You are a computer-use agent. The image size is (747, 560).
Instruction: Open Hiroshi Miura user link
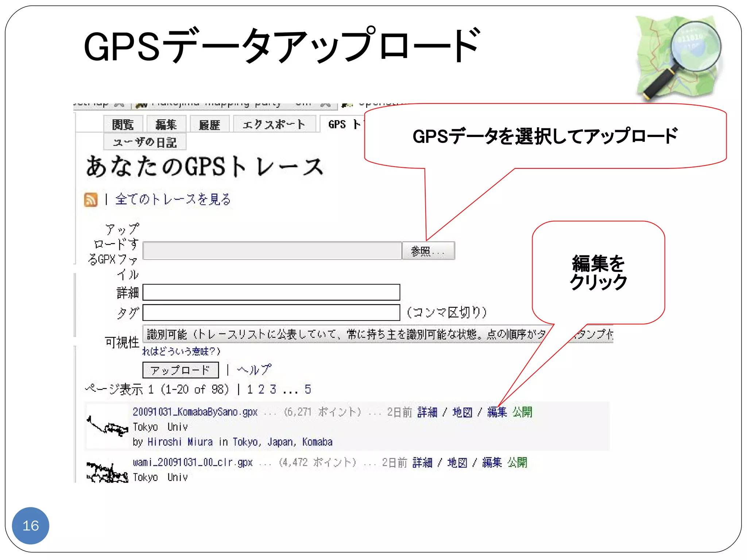pos(180,442)
